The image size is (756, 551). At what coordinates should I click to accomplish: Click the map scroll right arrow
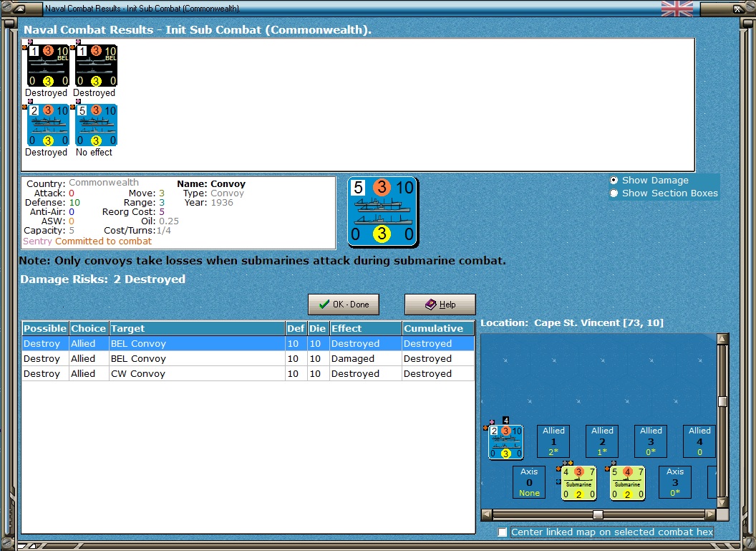711,514
